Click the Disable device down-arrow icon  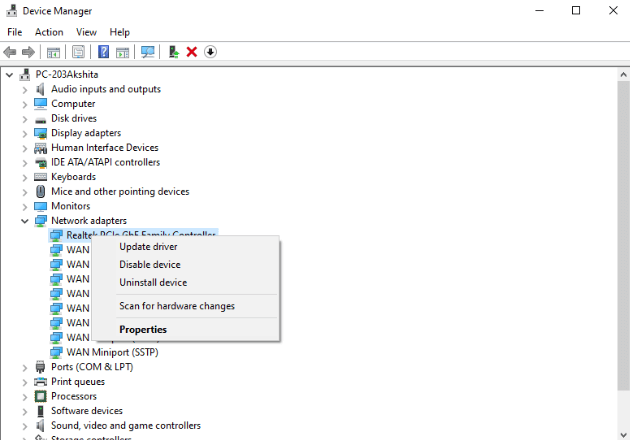[x=210, y=52]
